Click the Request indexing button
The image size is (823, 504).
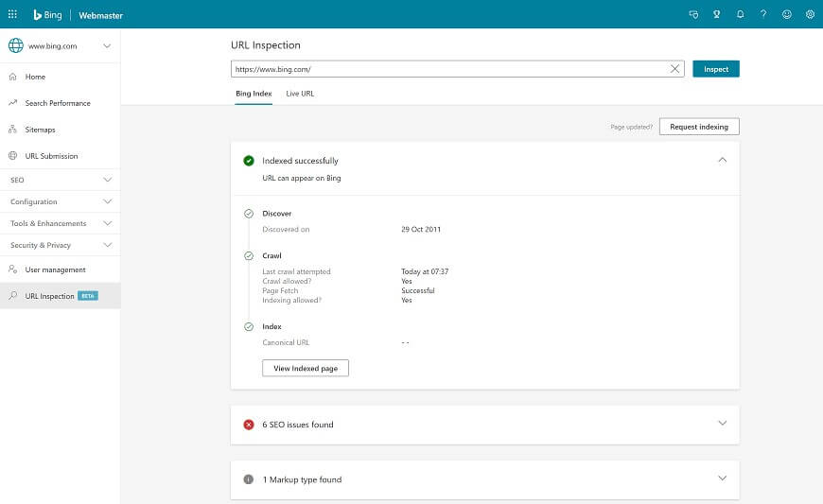699,127
